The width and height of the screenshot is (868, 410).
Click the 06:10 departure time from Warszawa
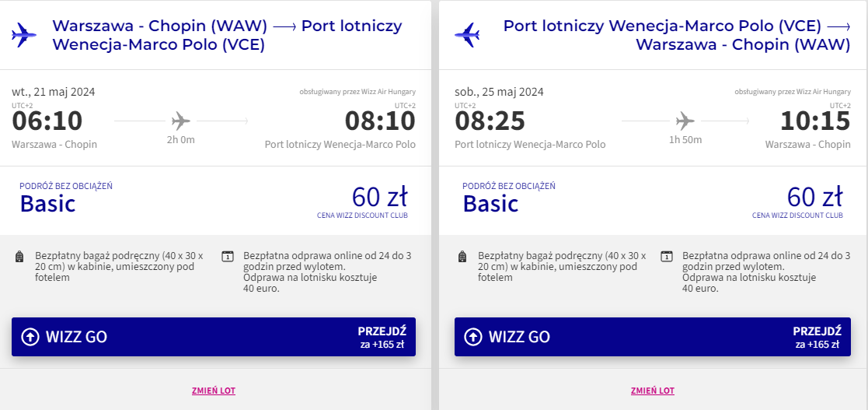[x=47, y=121]
